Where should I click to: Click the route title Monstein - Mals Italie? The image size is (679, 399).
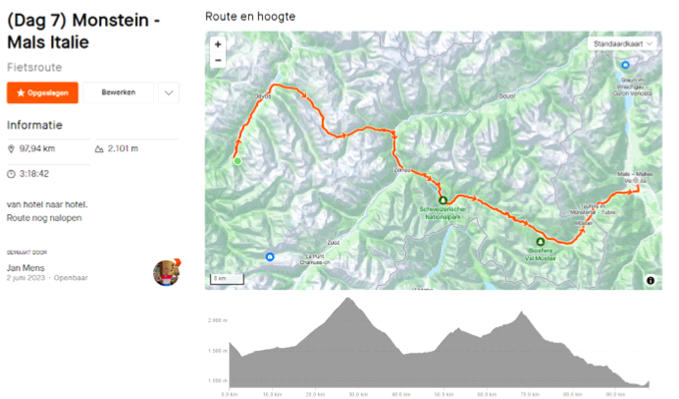pyautogui.click(x=84, y=31)
